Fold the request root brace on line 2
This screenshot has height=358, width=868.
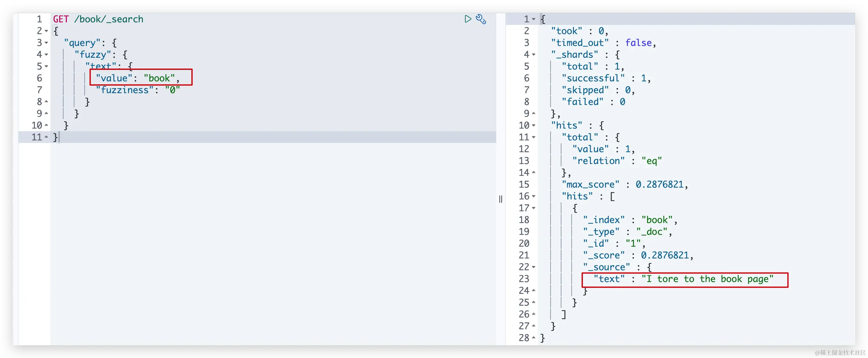(47, 31)
